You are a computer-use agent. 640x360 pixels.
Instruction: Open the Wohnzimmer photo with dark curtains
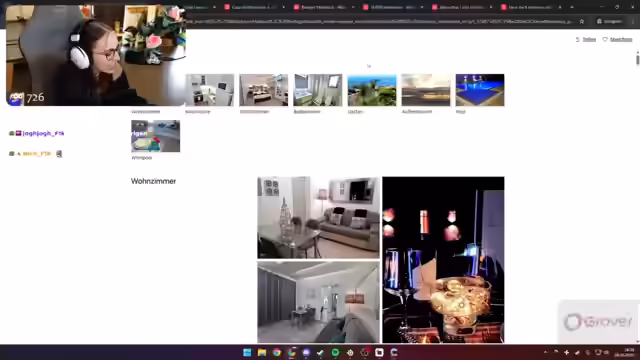point(318,302)
